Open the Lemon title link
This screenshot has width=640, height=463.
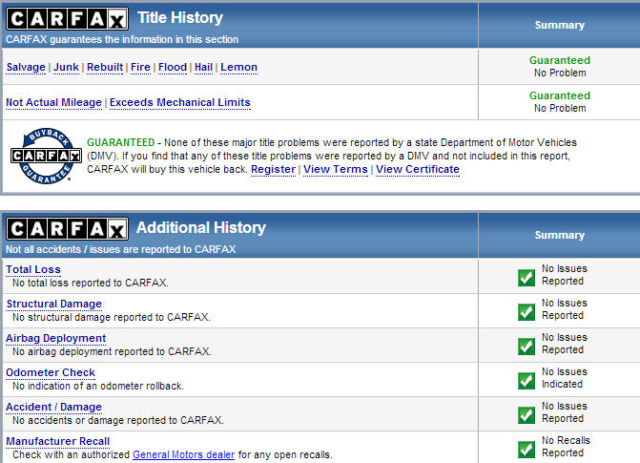click(x=239, y=67)
